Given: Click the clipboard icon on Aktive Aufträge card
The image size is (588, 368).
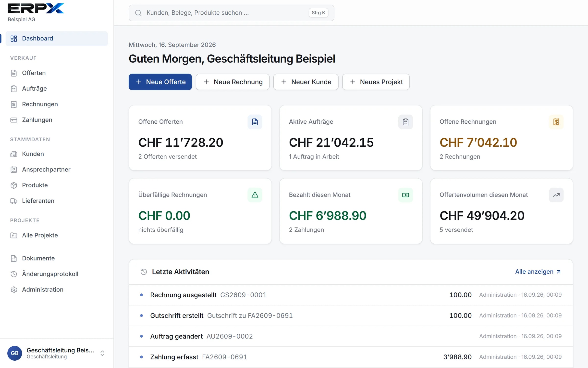Looking at the screenshot, I should [405, 122].
